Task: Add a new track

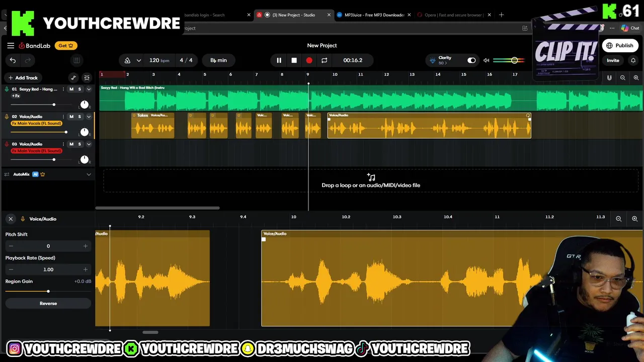Action: [x=23, y=78]
